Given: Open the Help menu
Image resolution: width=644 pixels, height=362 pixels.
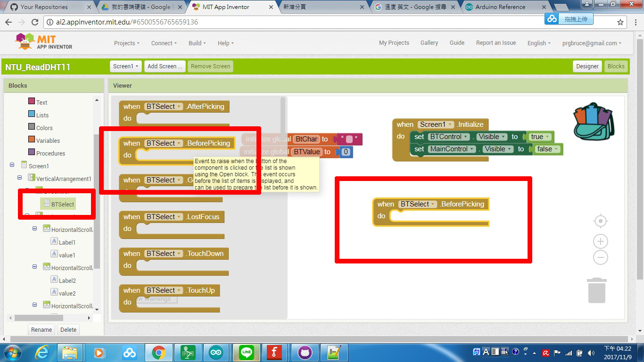Looking at the screenshot, I should (225, 43).
